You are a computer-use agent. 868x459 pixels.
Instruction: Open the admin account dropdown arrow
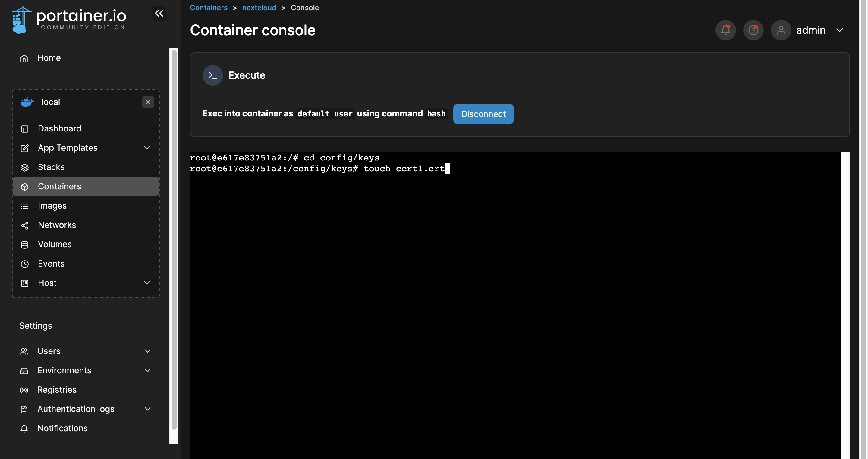click(839, 30)
